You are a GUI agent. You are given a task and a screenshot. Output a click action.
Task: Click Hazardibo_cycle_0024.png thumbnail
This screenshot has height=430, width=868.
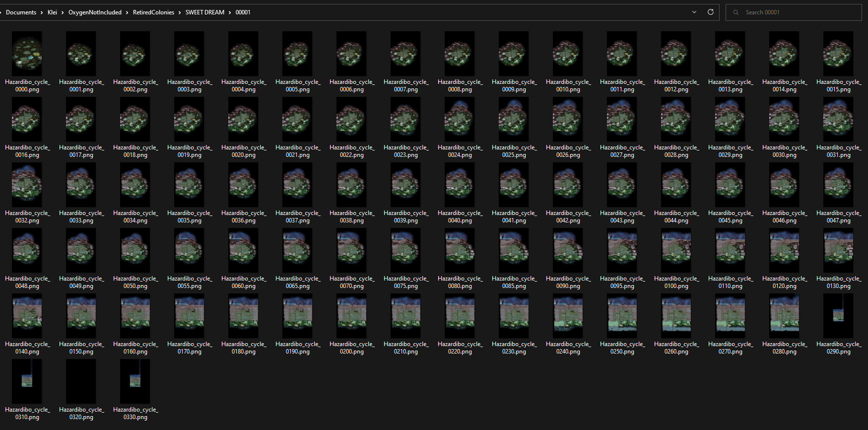tap(460, 119)
